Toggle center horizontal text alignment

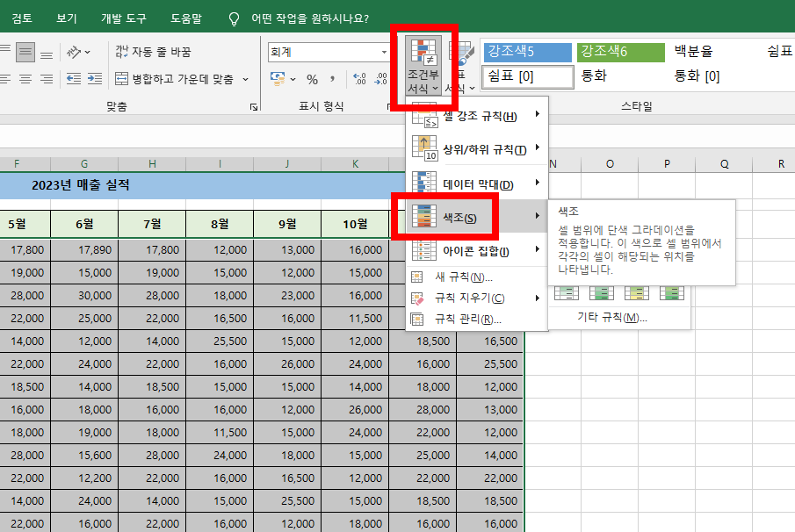click(25, 79)
